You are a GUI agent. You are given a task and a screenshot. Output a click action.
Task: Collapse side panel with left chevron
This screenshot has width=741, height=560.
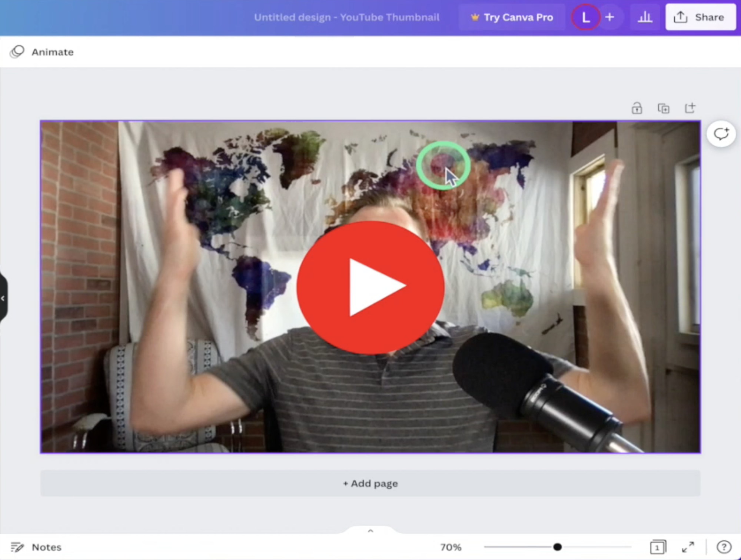coord(3,298)
